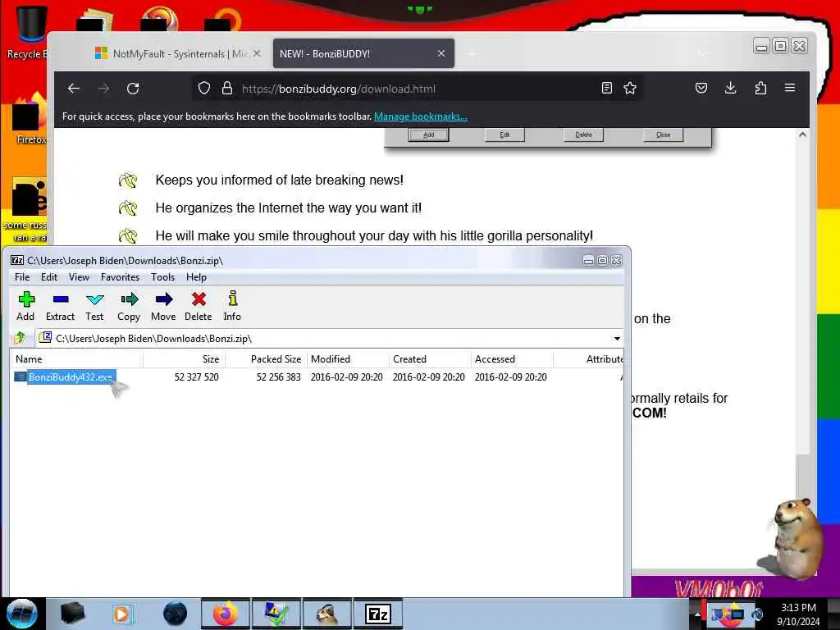Close the NotMyFault Sysinternals tab

[257, 53]
